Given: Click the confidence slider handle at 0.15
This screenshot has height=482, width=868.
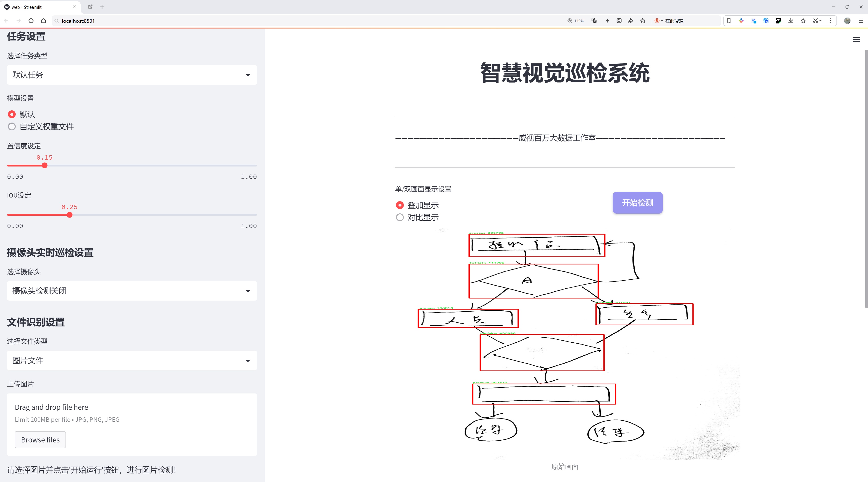Looking at the screenshot, I should coord(45,166).
